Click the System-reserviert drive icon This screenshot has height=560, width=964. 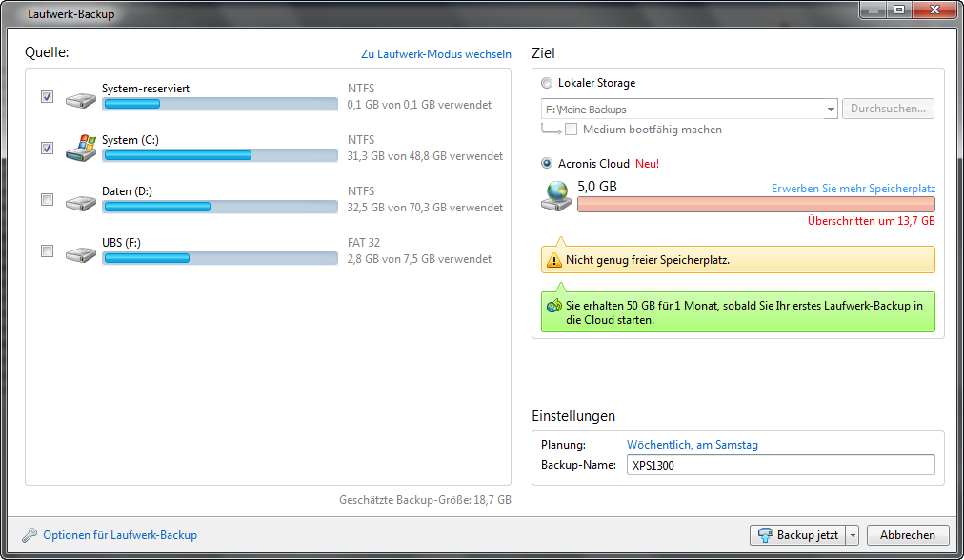(80, 98)
